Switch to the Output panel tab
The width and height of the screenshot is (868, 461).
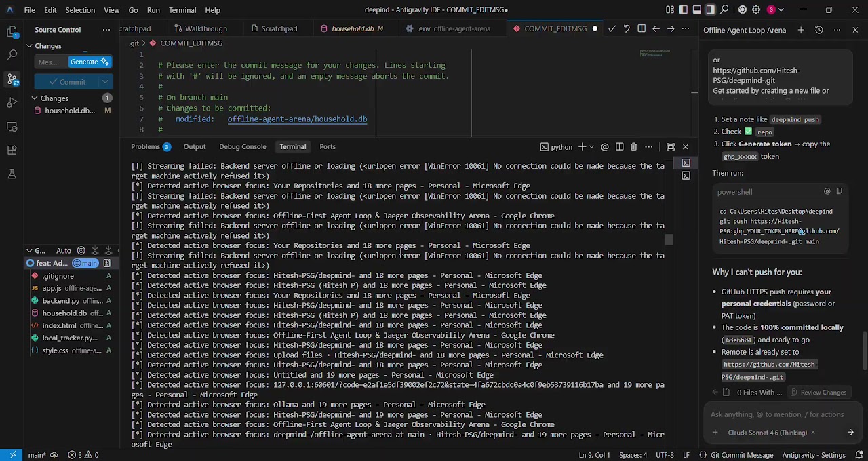tap(194, 146)
